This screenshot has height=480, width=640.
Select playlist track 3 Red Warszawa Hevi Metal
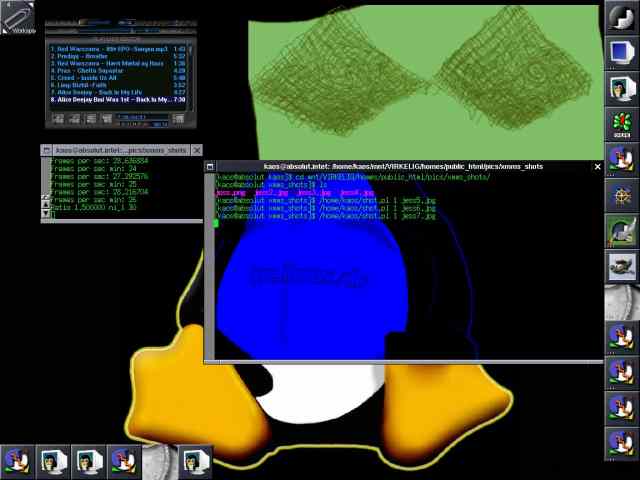(x=118, y=64)
